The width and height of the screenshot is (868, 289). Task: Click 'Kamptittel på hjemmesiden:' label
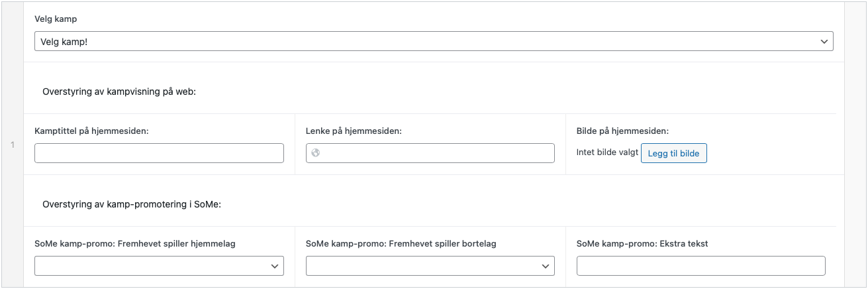click(x=91, y=131)
